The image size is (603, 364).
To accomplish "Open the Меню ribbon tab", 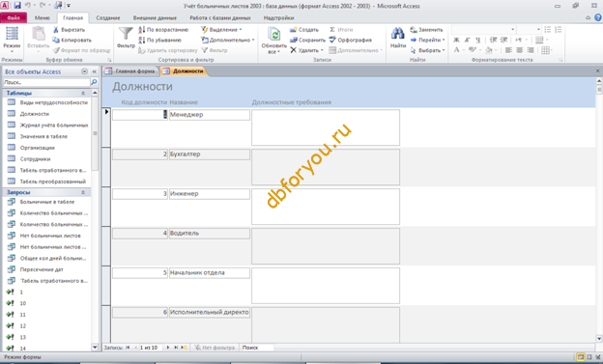I will click(42, 17).
